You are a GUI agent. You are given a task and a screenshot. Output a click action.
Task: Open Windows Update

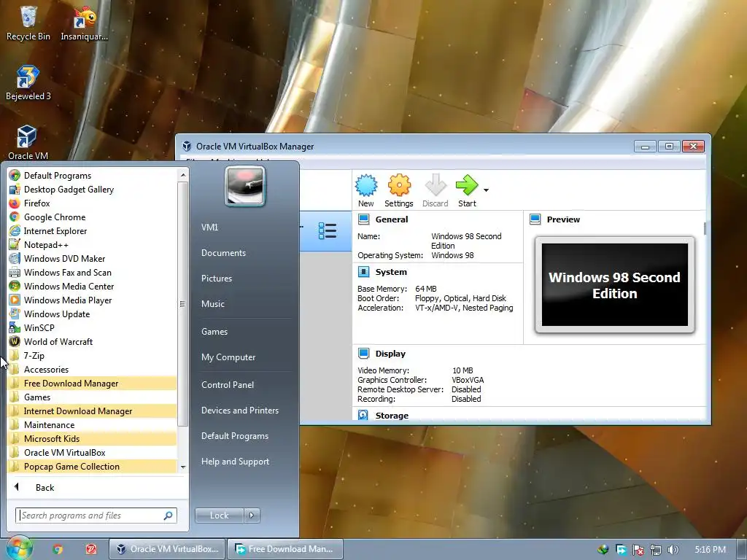click(93, 314)
